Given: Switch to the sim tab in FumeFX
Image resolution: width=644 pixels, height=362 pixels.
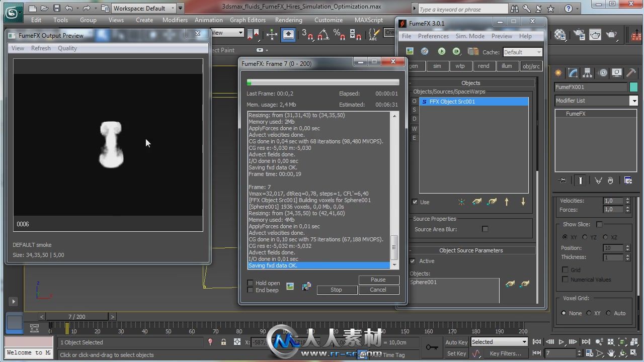Looking at the screenshot, I should (437, 66).
